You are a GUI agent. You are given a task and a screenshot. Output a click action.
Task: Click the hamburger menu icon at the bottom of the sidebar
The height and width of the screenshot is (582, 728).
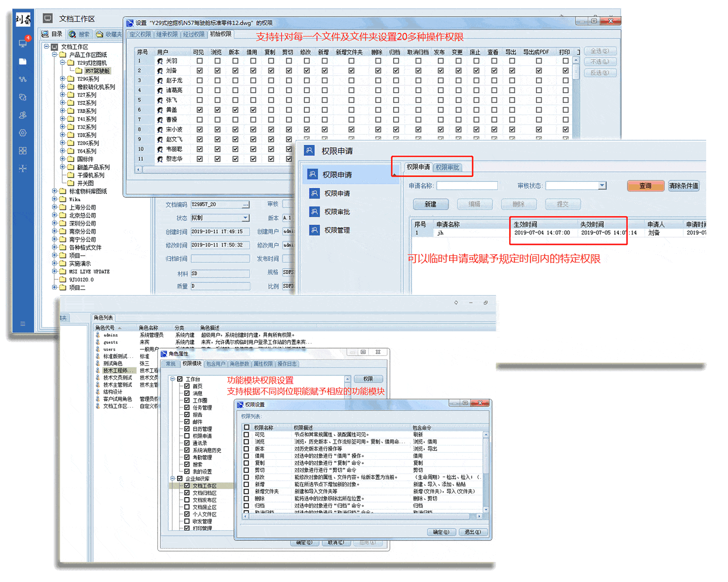pyautogui.click(x=23, y=323)
